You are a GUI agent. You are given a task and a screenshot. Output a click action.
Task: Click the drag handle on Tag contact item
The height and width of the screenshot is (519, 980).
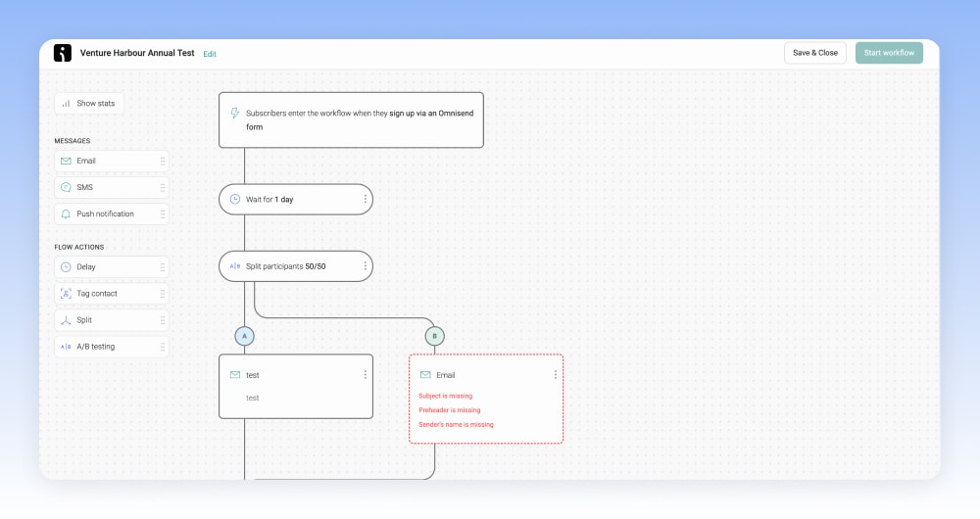[x=163, y=294]
